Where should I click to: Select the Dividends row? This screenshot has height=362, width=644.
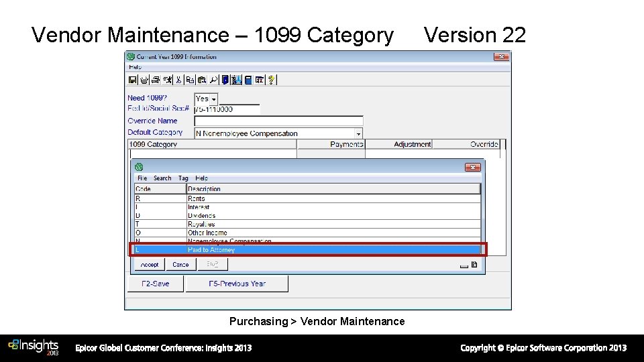pos(307,215)
